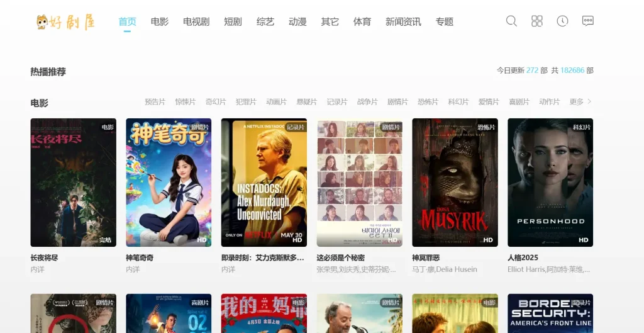Screen dimensions: 644x333
Task: Open the 长夜将尽 poster
Action: [x=73, y=183]
